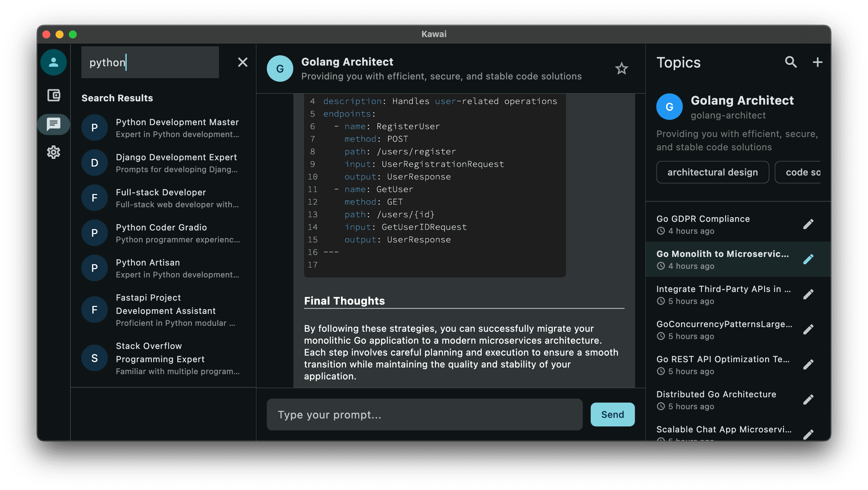The image size is (868, 490).
Task: Open Python Development Master search result
Action: [163, 128]
